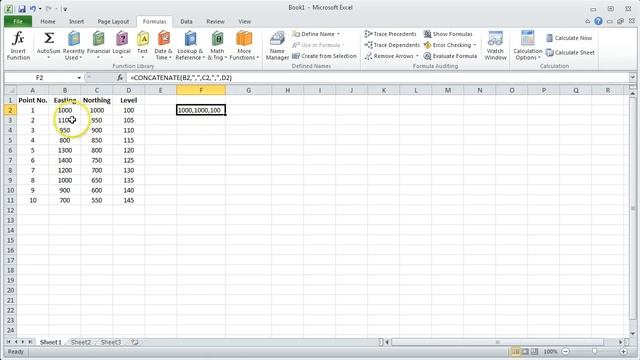Switch to the Data ribbon tab
The width and height of the screenshot is (640, 360).
coord(187,21)
